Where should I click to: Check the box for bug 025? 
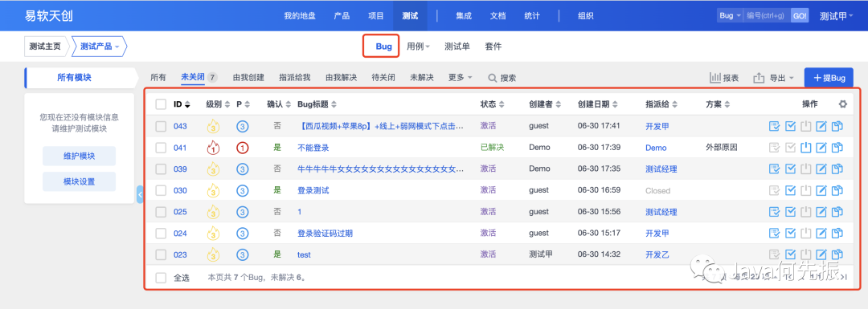coord(161,212)
